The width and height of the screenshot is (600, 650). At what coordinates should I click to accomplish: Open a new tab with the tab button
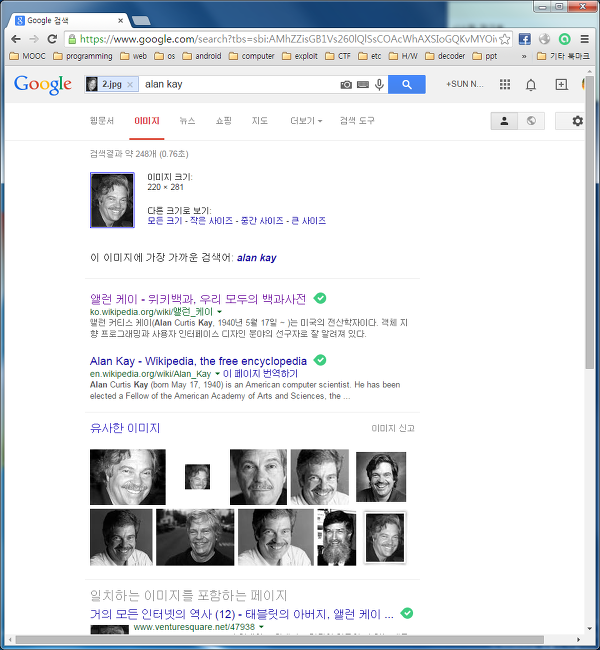point(141,20)
